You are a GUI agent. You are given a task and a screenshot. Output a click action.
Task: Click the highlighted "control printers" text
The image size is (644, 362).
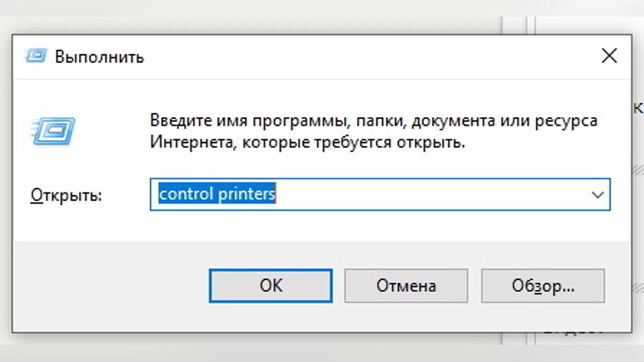(217, 194)
